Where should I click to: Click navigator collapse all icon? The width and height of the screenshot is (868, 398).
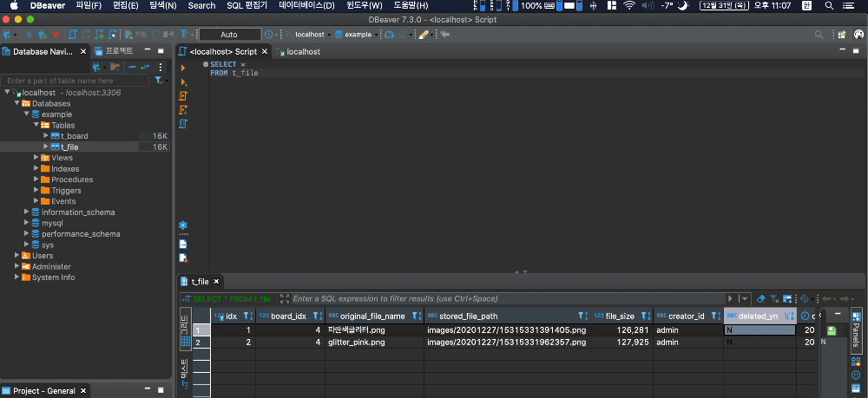132,67
